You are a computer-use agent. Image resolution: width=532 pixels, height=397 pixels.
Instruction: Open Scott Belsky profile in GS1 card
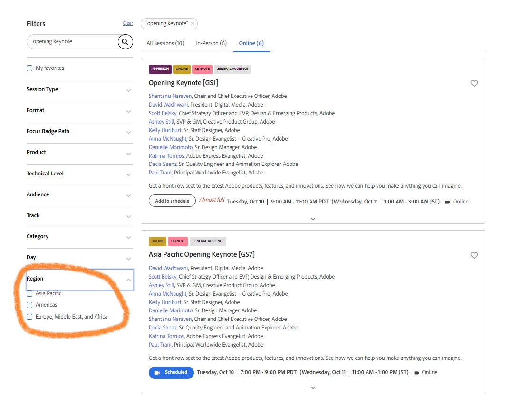click(x=163, y=113)
